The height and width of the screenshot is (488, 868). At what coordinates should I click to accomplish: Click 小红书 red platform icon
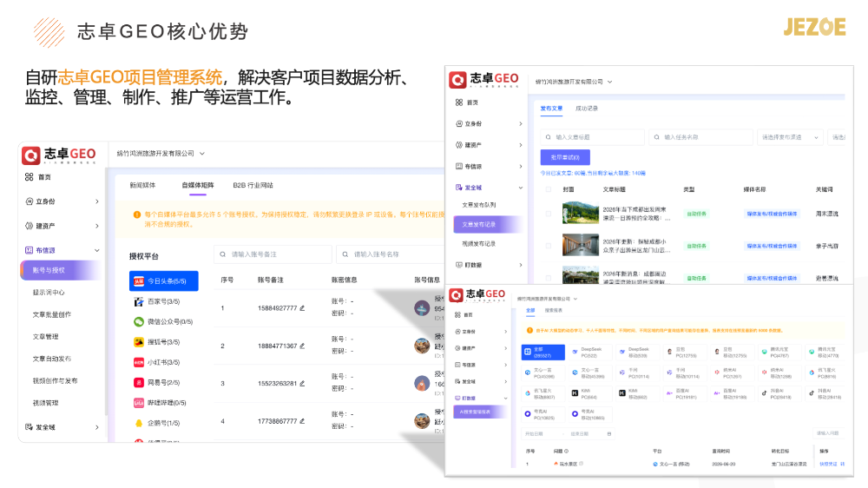[138, 362]
